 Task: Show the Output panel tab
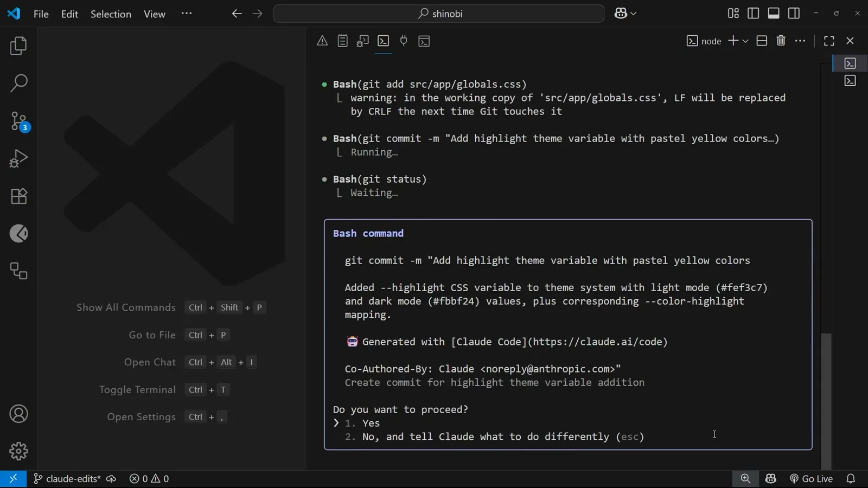coord(342,41)
